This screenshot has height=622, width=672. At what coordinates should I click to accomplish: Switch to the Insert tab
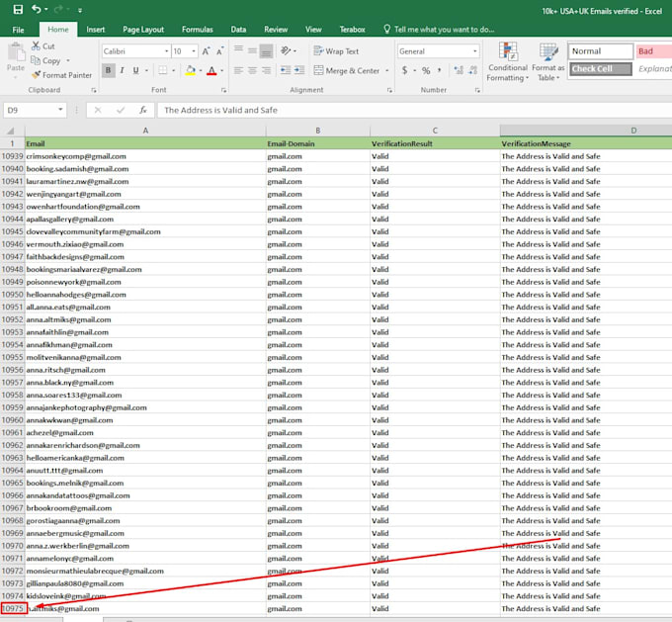tap(95, 29)
